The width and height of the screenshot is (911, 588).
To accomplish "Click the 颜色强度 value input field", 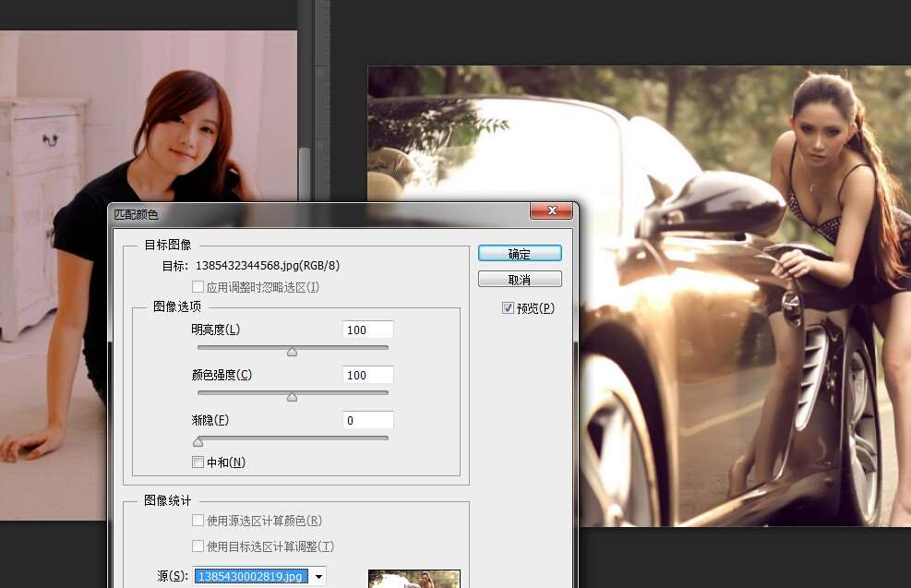I will 367,375.
